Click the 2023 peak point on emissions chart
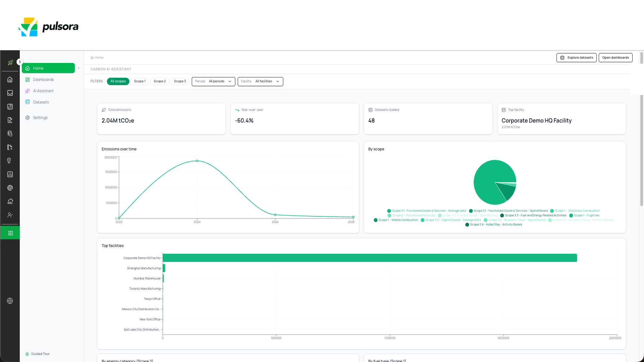Image resolution: width=644 pixels, height=362 pixels. [197, 161]
